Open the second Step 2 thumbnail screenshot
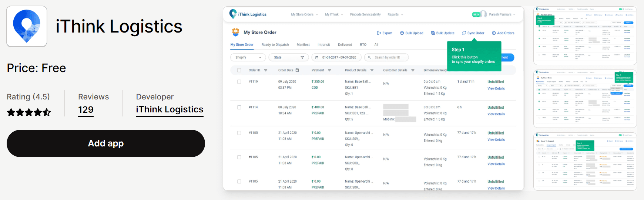The image size is (644, 200). (585, 99)
